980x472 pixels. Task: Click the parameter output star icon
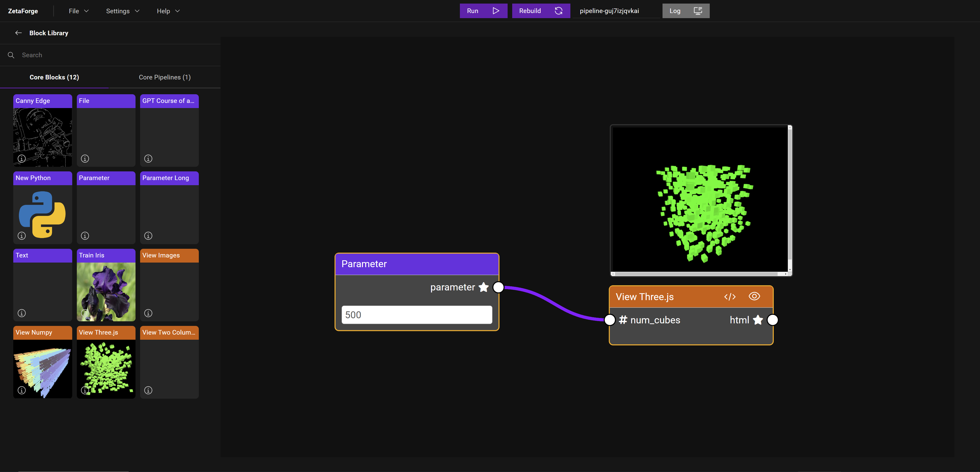tap(484, 287)
